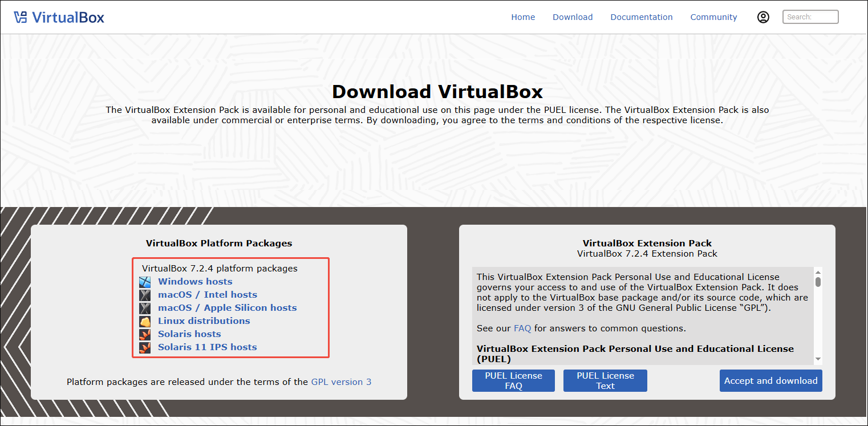Image resolution: width=868 pixels, height=426 pixels.
Task: Open the user account icon
Action: (763, 17)
